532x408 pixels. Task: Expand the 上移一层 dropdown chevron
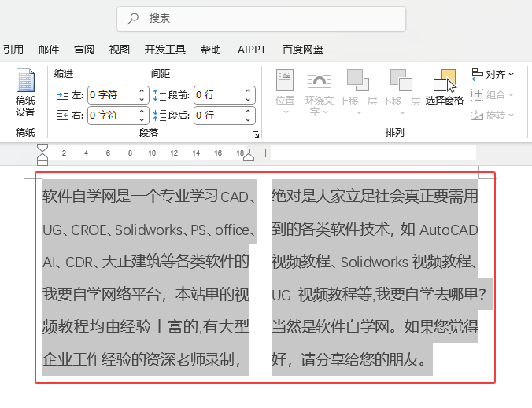coord(359,112)
